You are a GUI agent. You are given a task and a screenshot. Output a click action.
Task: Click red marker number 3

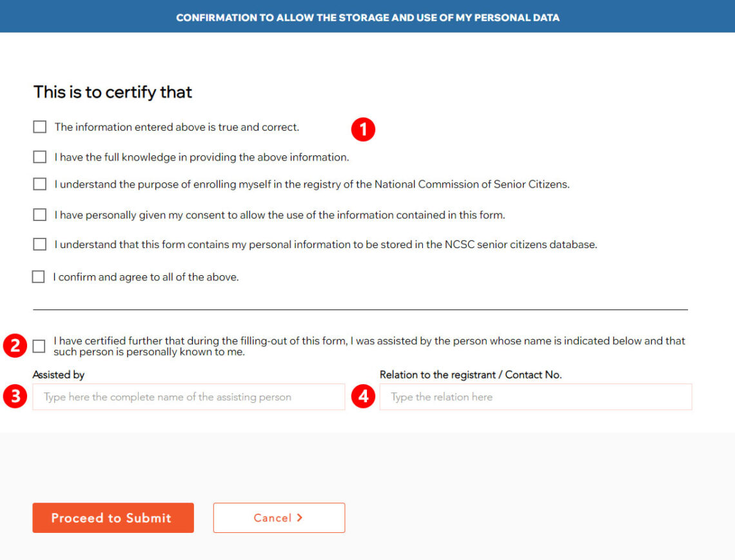point(14,397)
